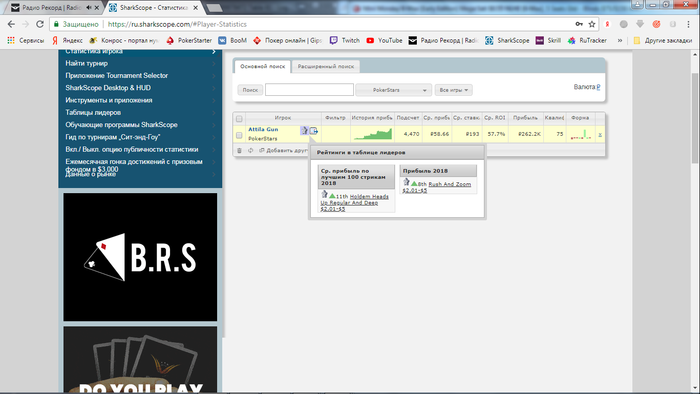The image size is (700, 394).
Task: Bookmark this page with star icon
Action: pyautogui.click(x=592, y=24)
